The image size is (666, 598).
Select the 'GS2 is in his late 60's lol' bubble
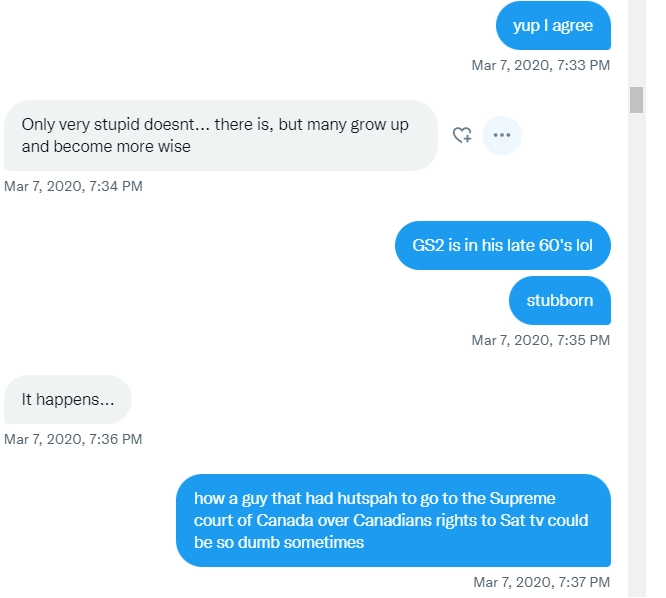click(x=503, y=245)
